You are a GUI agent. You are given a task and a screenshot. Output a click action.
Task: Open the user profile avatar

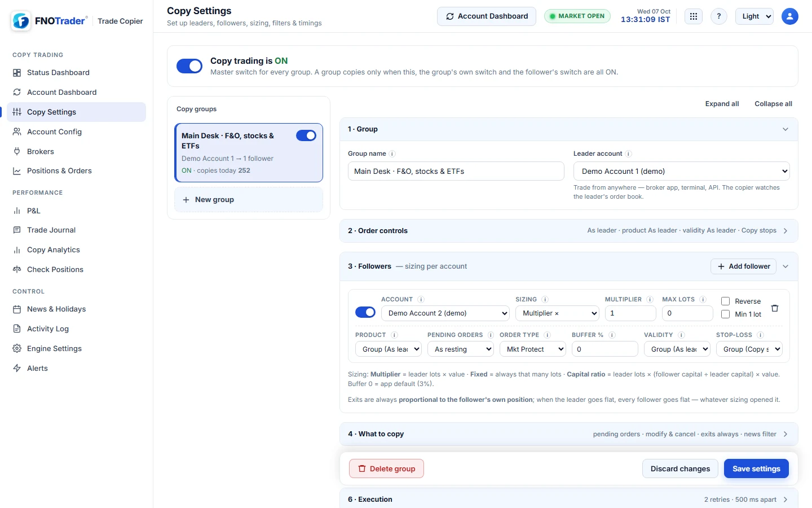(x=790, y=16)
